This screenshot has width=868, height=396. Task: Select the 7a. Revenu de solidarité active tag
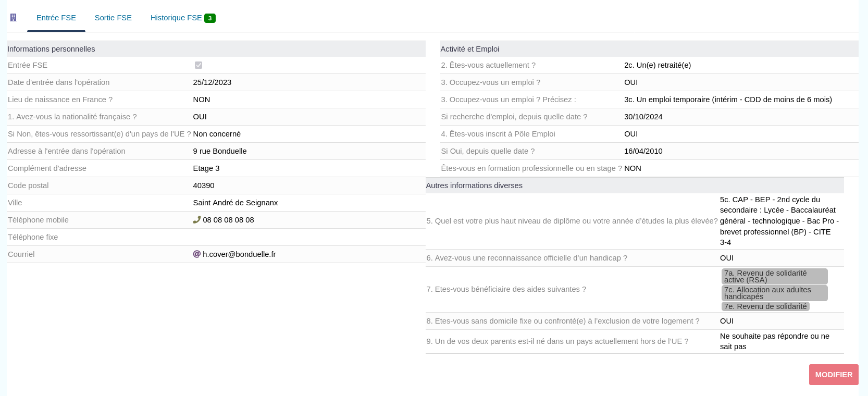pyautogui.click(x=774, y=276)
